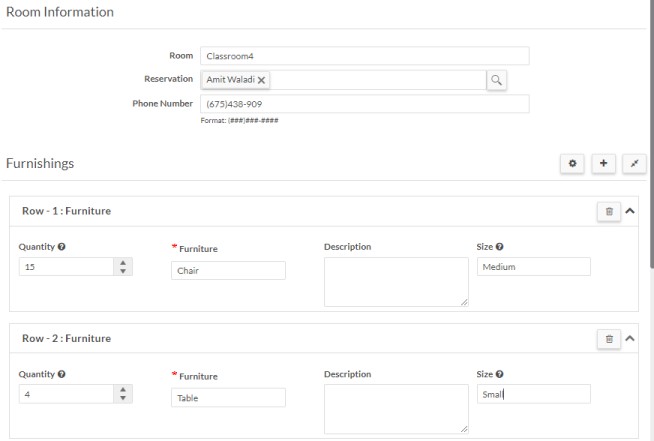Delete Row 1 using trash icon
Viewport: 654px width, 441px height.
[609, 211]
